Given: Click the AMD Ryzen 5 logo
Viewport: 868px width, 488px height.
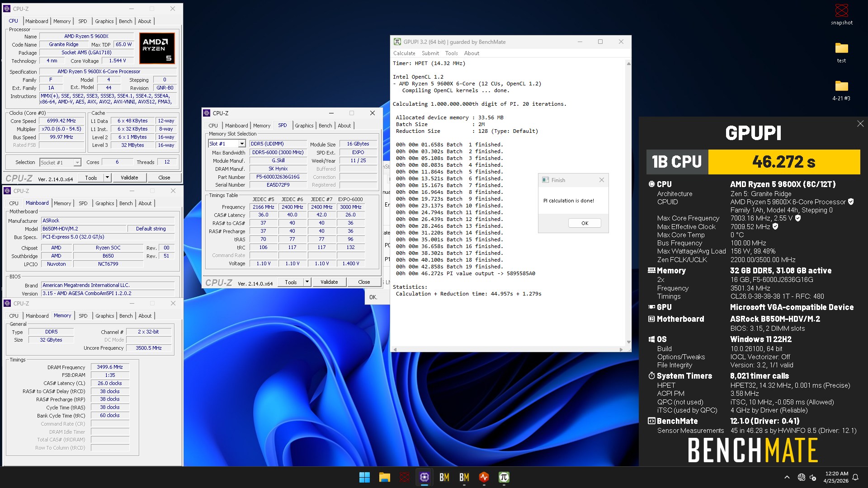Looking at the screenshot, I should pyautogui.click(x=157, y=48).
